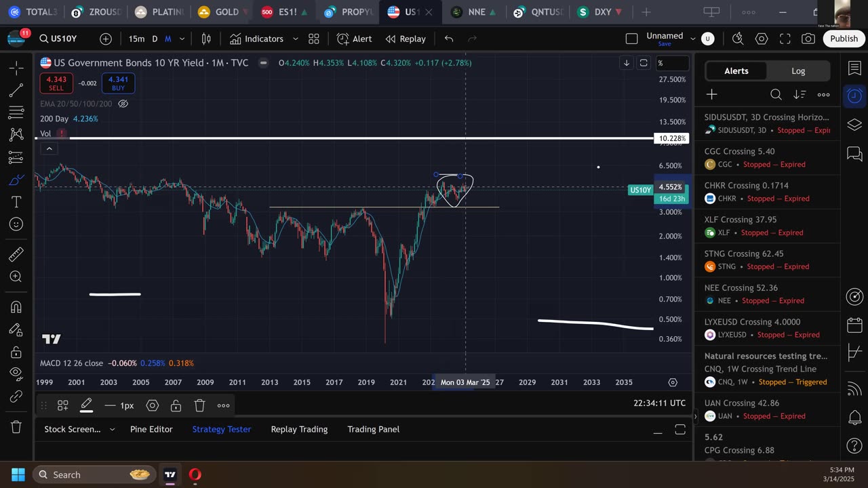Select the brush drawing tool
This screenshot has height=488, width=868.
click(x=16, y=180)
